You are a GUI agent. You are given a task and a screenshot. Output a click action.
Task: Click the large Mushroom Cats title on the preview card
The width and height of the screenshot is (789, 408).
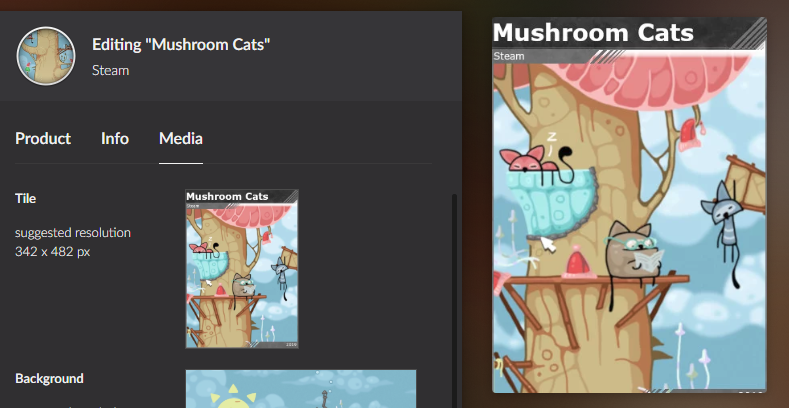[x=593, y=33]
